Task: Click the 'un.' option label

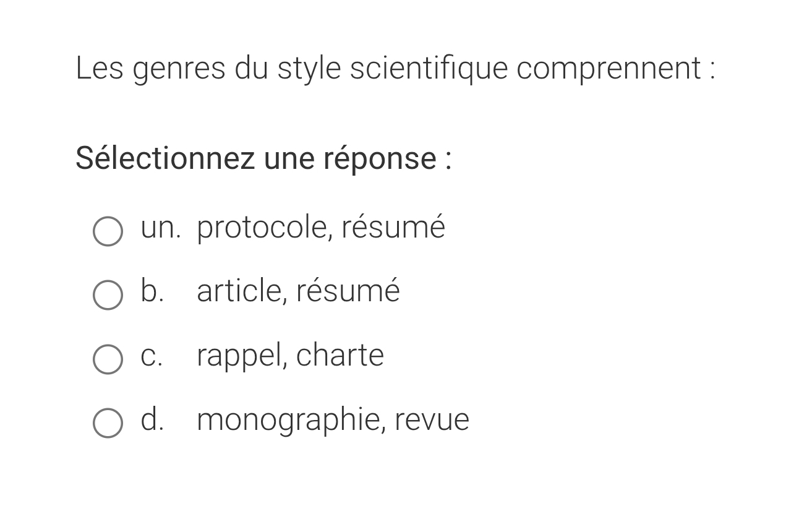Action: click(160, 227)
